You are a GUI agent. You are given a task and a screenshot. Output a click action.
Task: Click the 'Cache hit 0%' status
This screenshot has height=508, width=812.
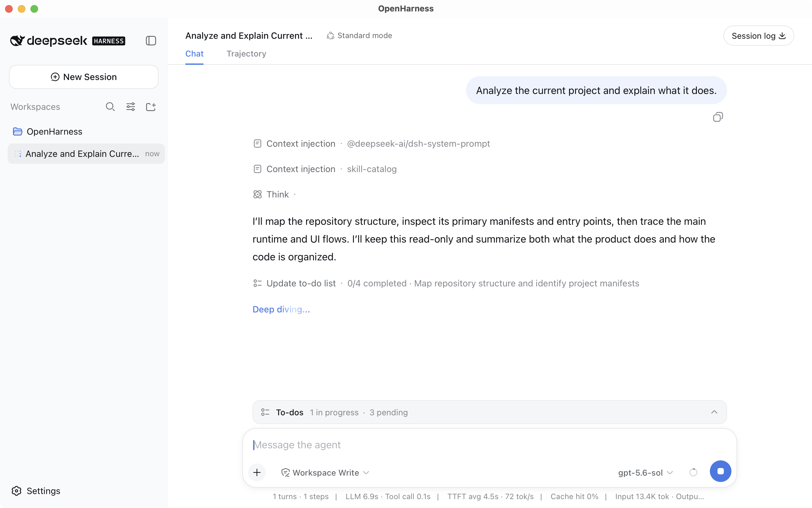point(574,497)
